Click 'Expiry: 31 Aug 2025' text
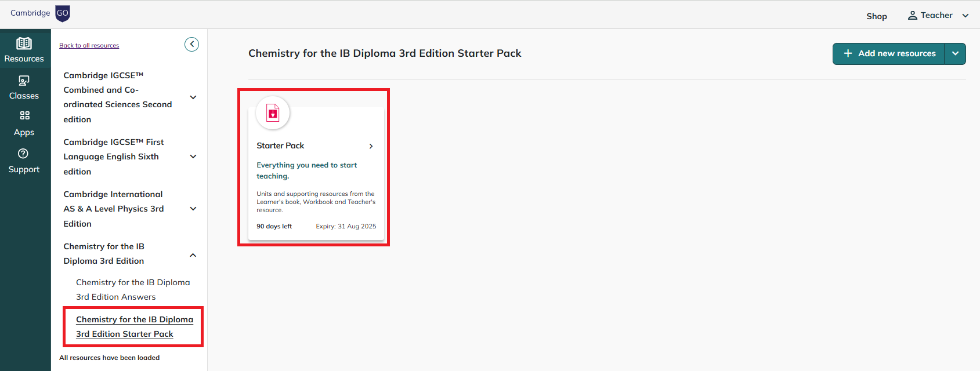980x371 pixels. click(x=346, y=226)
